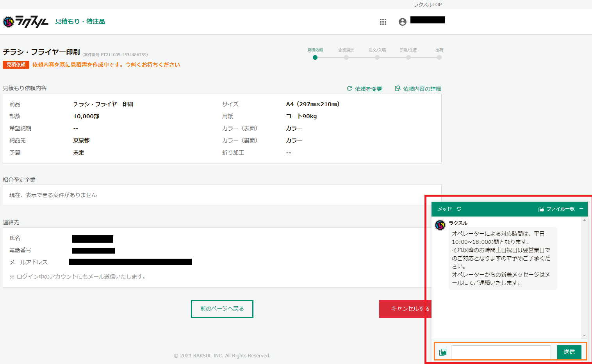592x364 pixels.
Task: Click the A4 (297mm×210mm) size value
Action: click(313, 104)
